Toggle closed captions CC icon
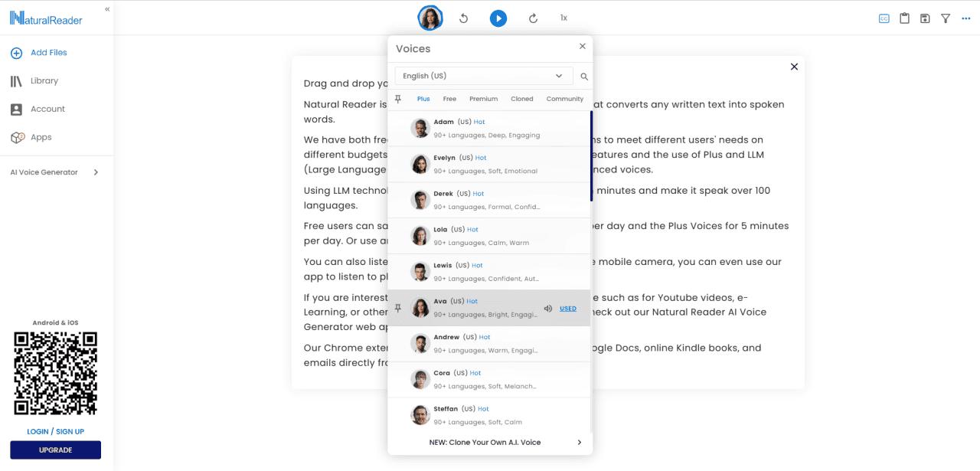980x471 pixels. click(884, 18)
